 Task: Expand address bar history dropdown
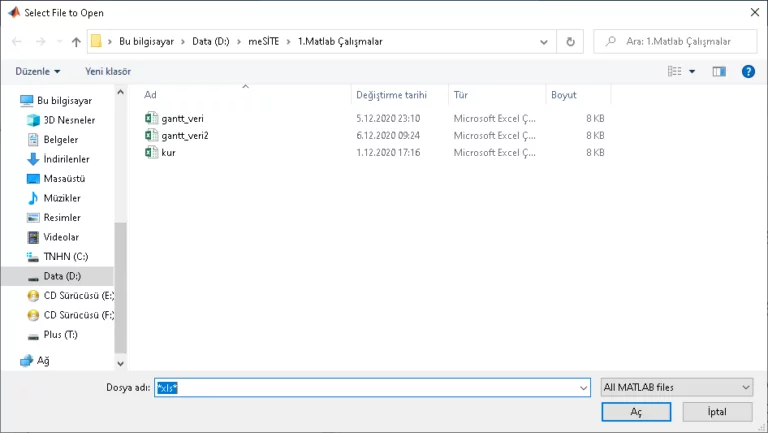pos(544,42)
